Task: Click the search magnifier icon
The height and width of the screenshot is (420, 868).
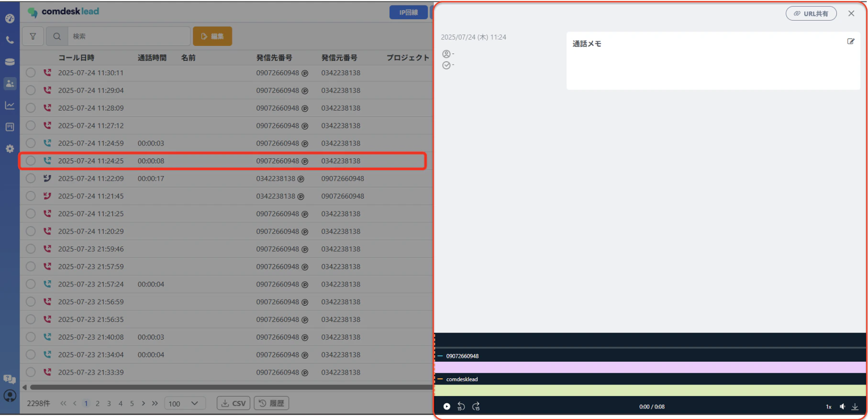Action: point(57,36)
